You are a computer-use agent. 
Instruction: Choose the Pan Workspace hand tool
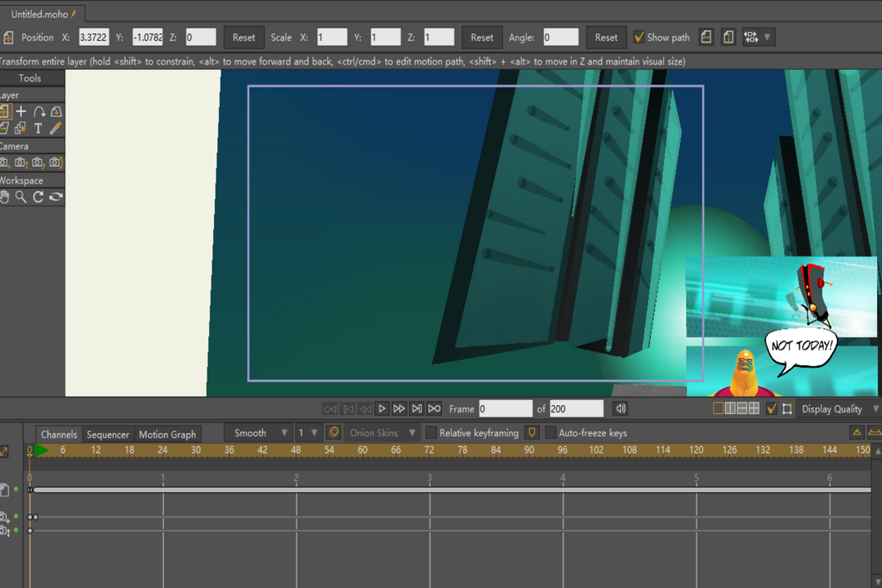[x=4, y=197]
